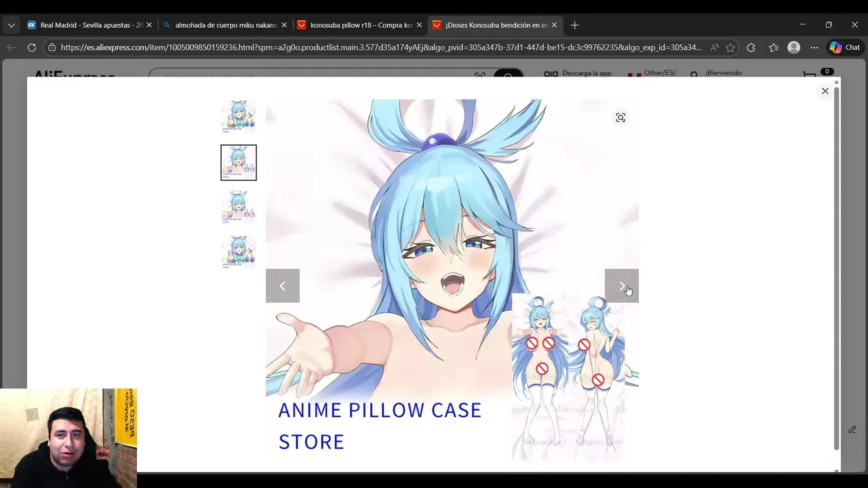Open the shopping cart icon
This screenshot has height=488, width=868.
[810, 74]
